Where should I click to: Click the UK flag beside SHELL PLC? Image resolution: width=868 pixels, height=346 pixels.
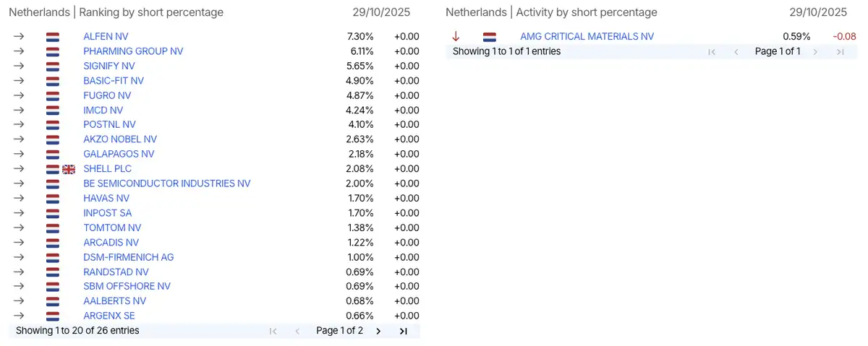(69, 169)
